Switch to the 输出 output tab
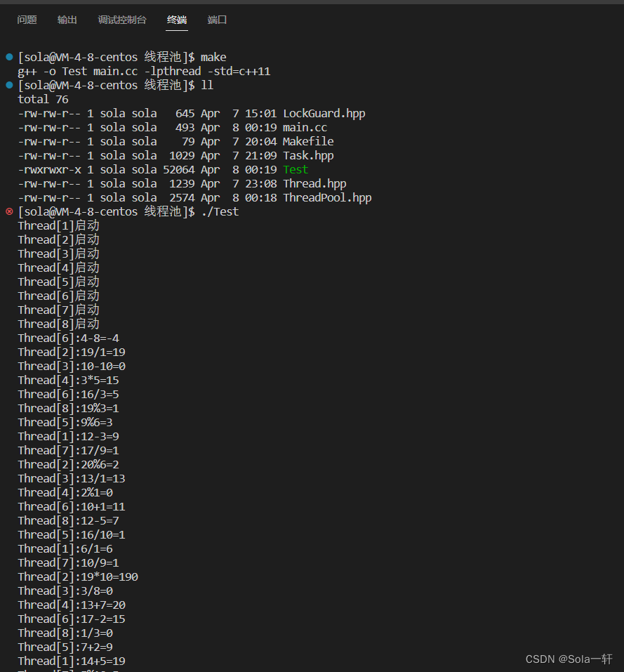Screen dimensions: 624x672 67,20
